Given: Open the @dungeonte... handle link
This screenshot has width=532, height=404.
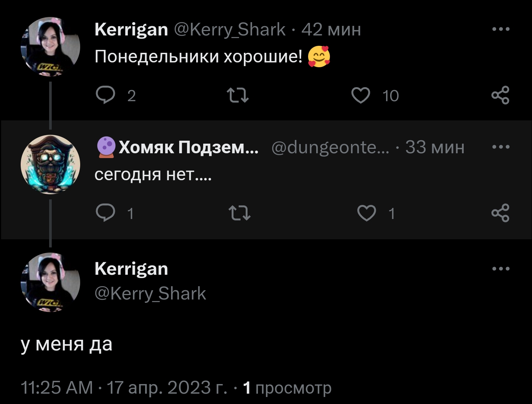Looking at the screenshot, I should click(x=330, y=147).
